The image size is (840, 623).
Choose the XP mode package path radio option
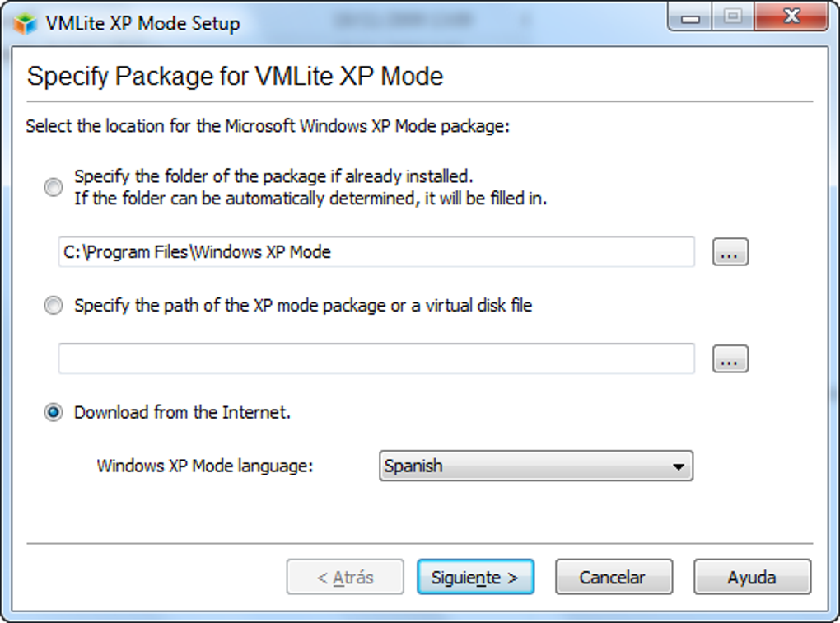tap(54, 306)
